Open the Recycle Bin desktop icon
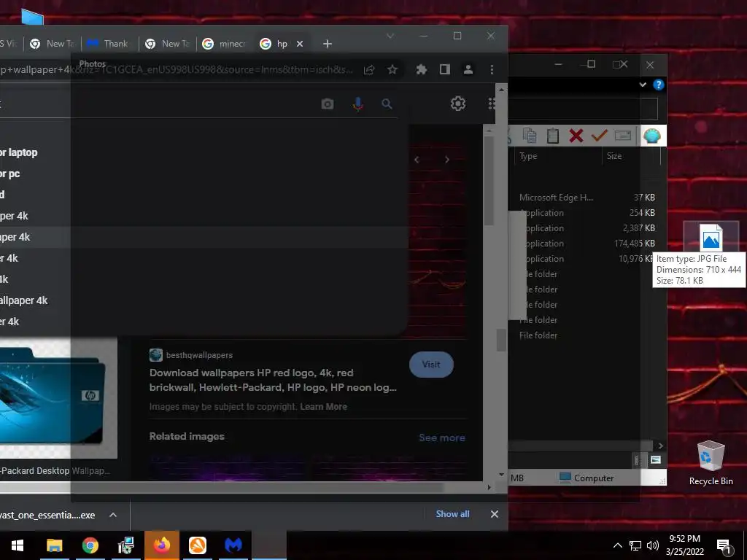This screenshot has height=560, width=747. click(711, 463)
